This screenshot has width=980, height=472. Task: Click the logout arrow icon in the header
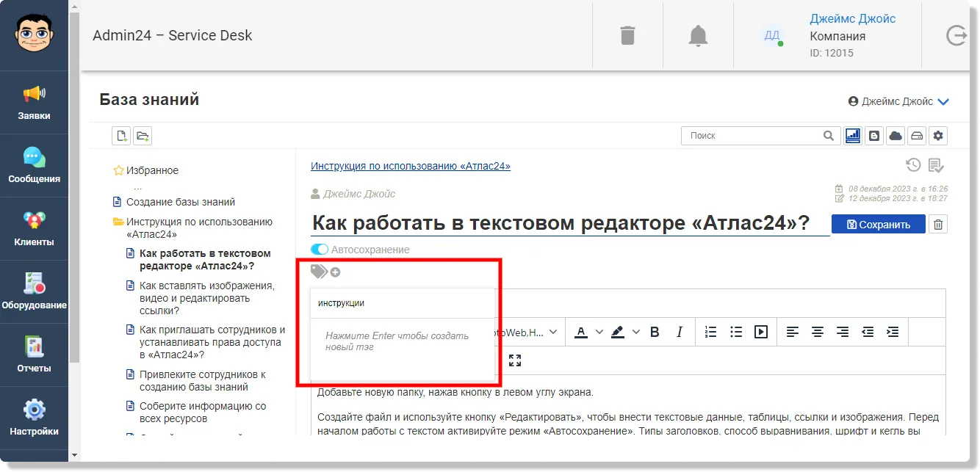tap(956, 35)
